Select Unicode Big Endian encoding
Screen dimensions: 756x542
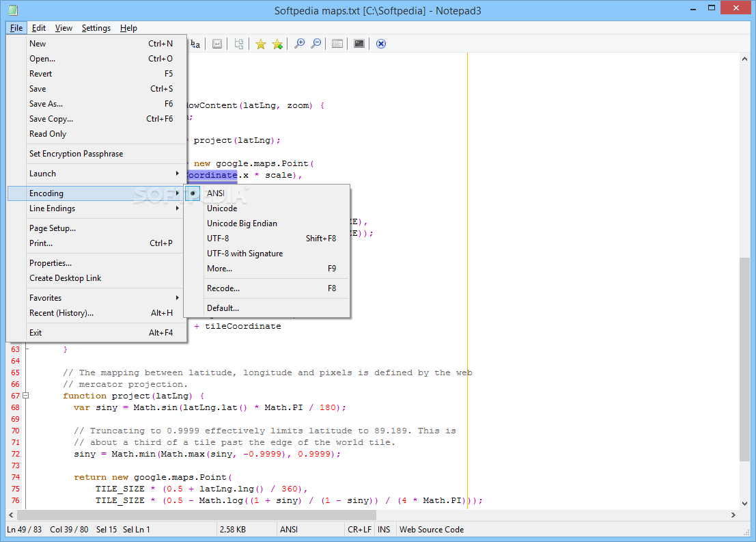pyautogui.click(x=266, y=223)
